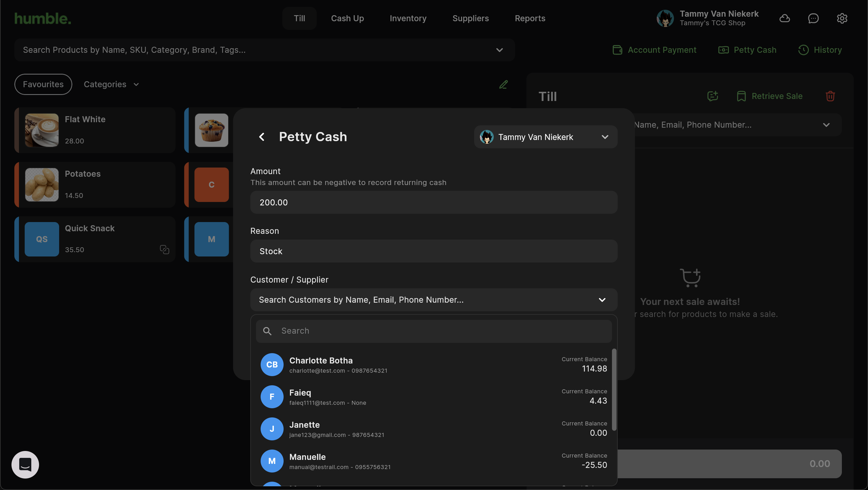Click the edit favourites pencil icon
Image resolution: width=868 pixels, height=490 pixels.
point(503,84)
